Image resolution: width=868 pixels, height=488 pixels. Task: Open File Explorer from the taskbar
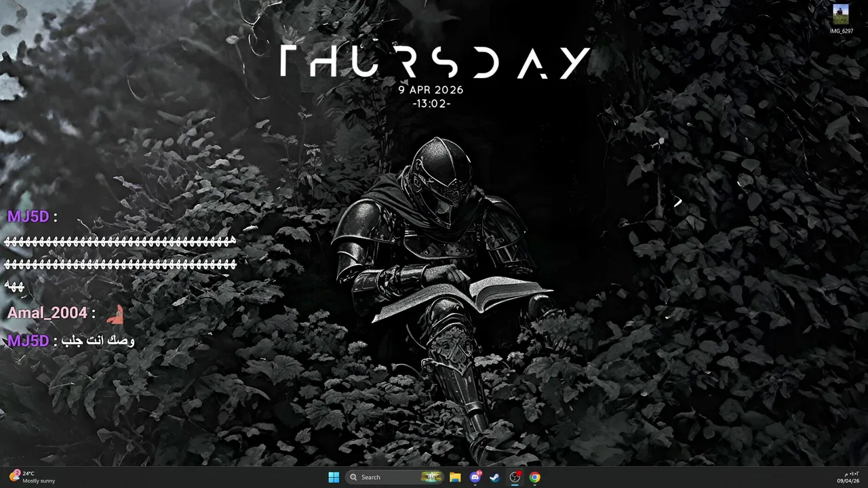tap(455, 477)
